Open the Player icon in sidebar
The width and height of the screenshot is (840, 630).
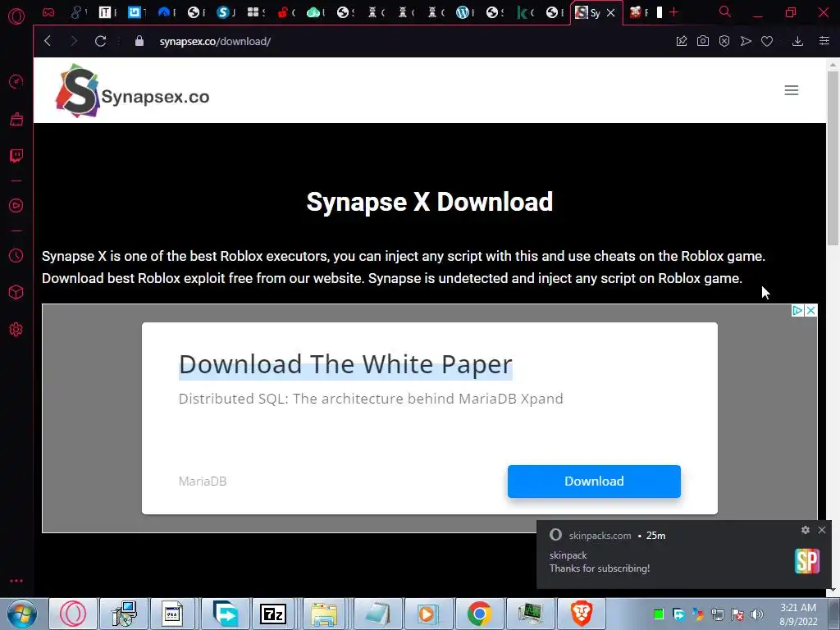coord(16,206)
